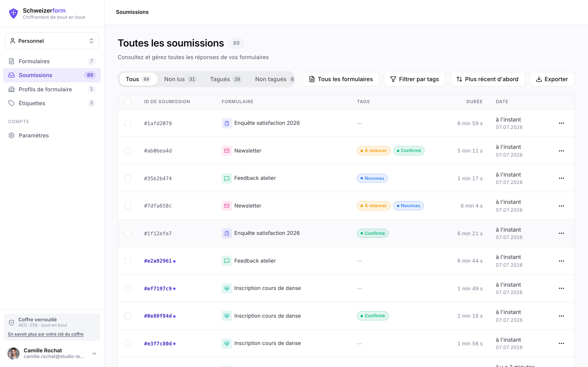Toggle the select-all checkbox in table header
This screenshot has width=588, height=367.
(x=128, y=102)
